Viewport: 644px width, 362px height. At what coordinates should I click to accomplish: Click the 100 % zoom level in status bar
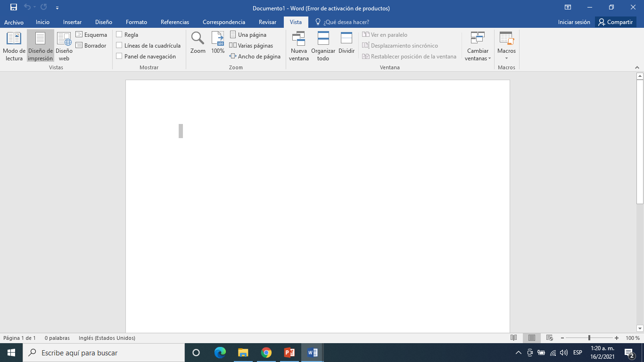pyautogui.click(x=633, y=338)
